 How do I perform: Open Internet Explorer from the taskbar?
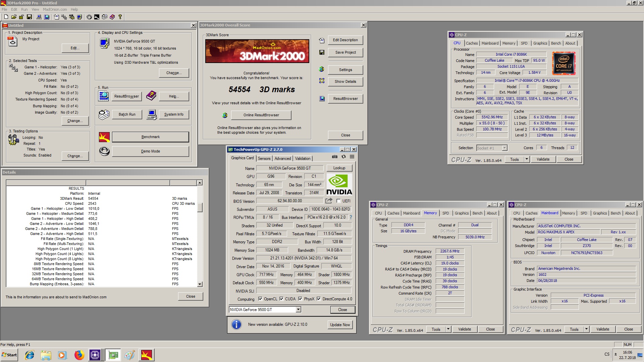(x=30, y=355)
